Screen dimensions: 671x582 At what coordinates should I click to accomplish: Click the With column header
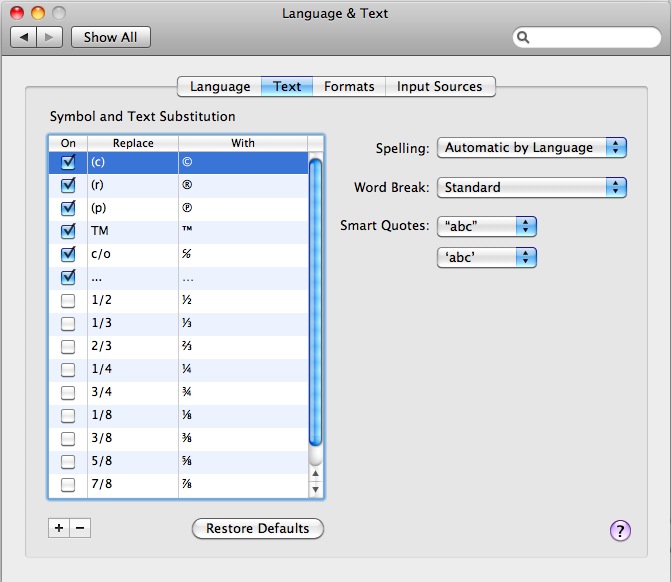click(x=243, y=143)
